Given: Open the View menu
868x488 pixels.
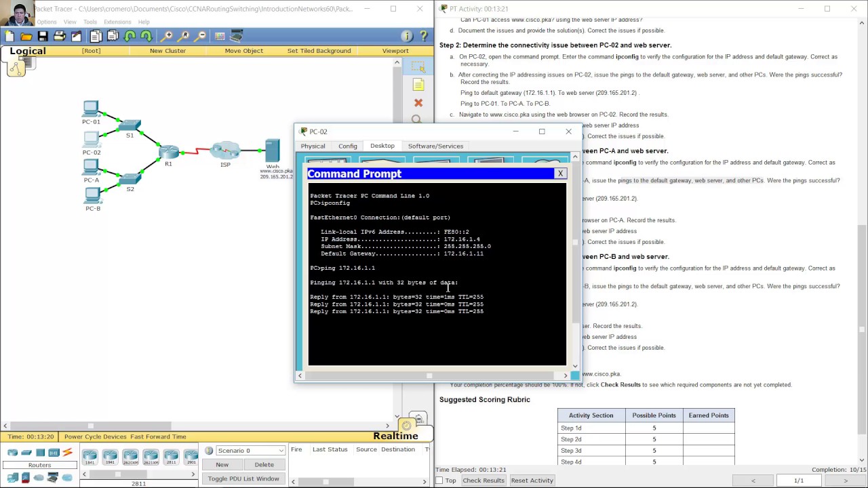Looking at the screenshot, I should pos(70,22).
